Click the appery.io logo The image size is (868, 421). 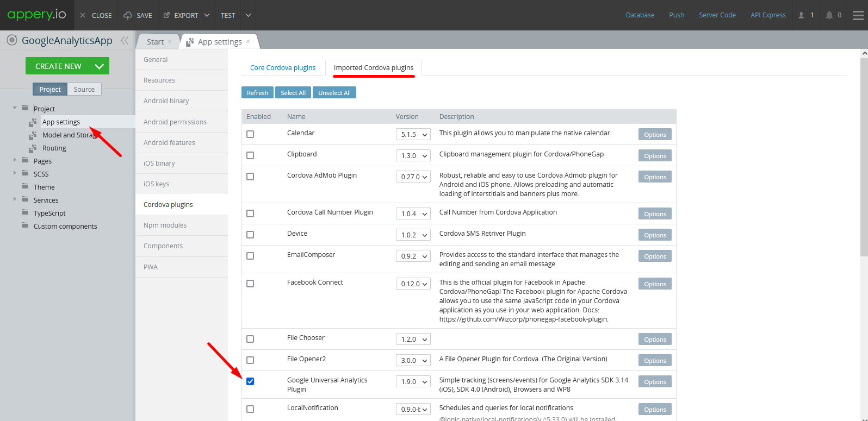pos(36,15)
